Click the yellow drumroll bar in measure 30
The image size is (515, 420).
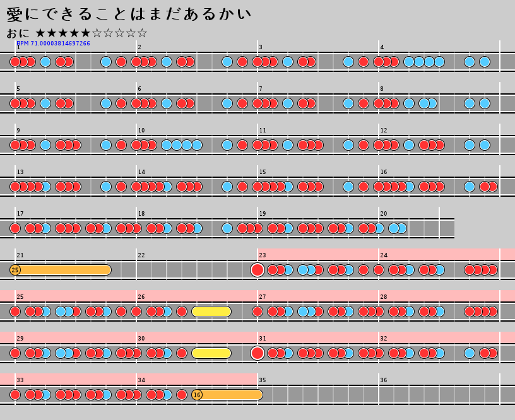click(211, 353)
